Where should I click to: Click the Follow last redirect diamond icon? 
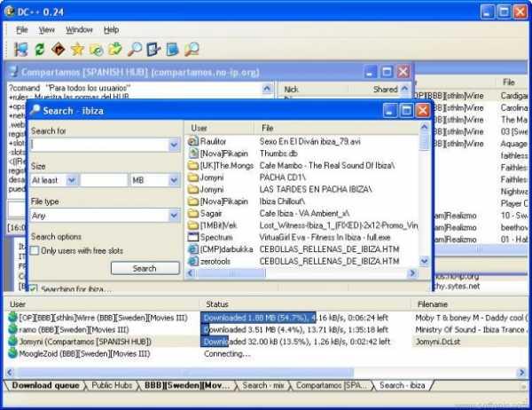point(59,50)
